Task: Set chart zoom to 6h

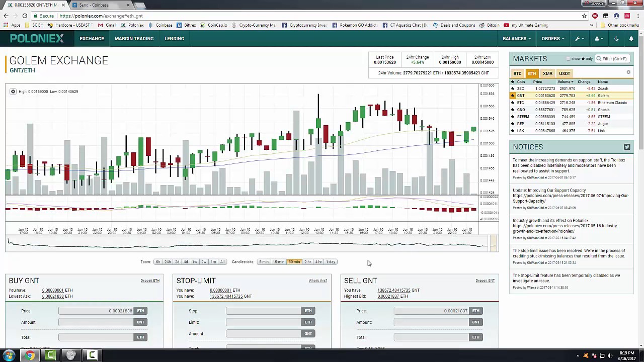Action: tap(158, 262)
